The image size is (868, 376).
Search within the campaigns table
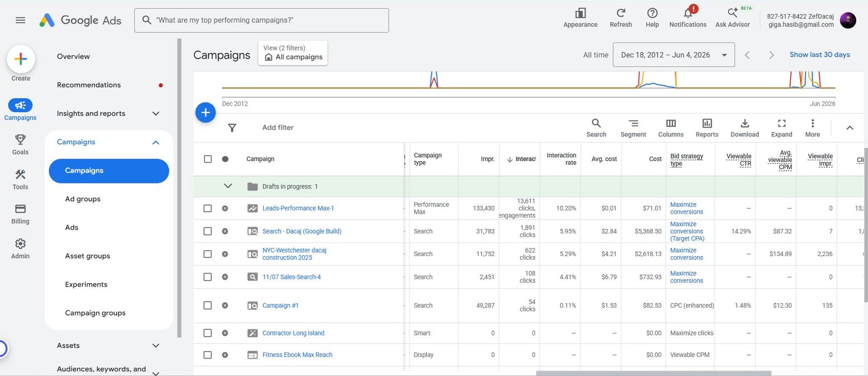pyautogui.click(x=596, y=128)
